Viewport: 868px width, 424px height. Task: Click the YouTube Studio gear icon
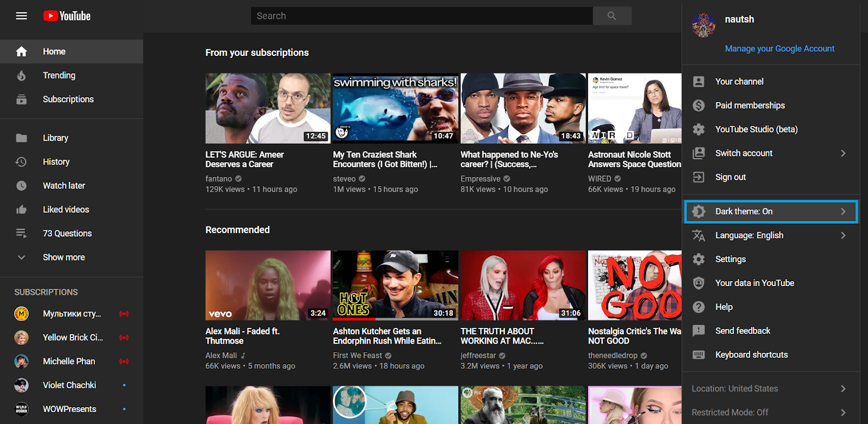(699, 129)
